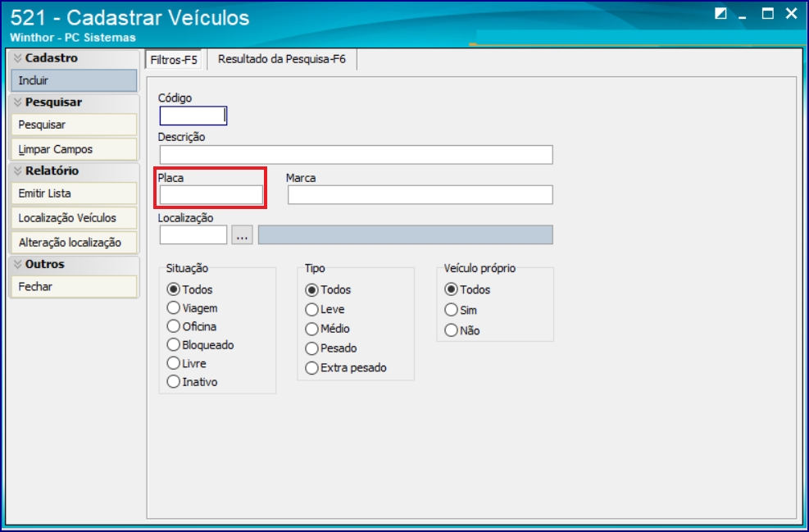Select Pesado vehicle type
This screenshot has height=532, width=809.
point(331,349)
